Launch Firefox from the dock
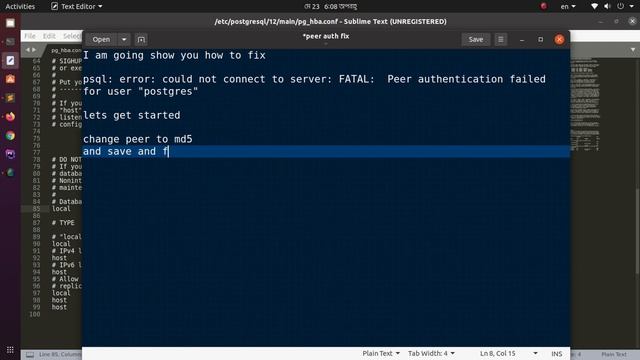The height and width of the screenshot is (360, 640). [x=10, y=117]
